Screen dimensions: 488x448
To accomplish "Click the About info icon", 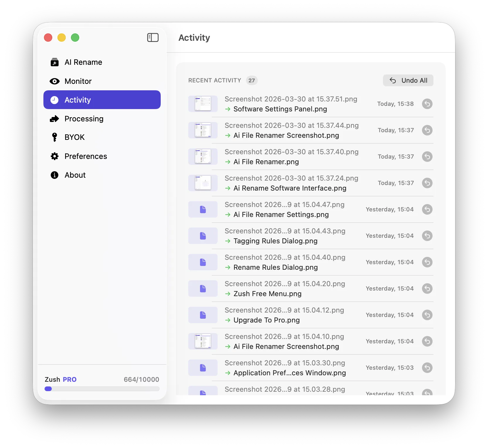I will point(55,175).
